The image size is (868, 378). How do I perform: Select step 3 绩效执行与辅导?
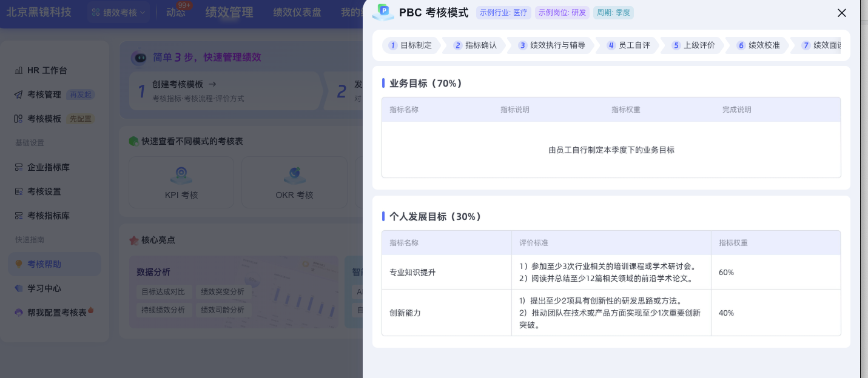click(x=552, y=45)
